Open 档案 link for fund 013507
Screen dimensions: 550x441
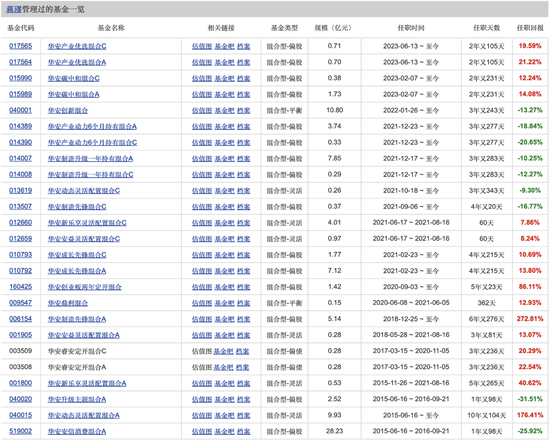(x=243, y=207)
